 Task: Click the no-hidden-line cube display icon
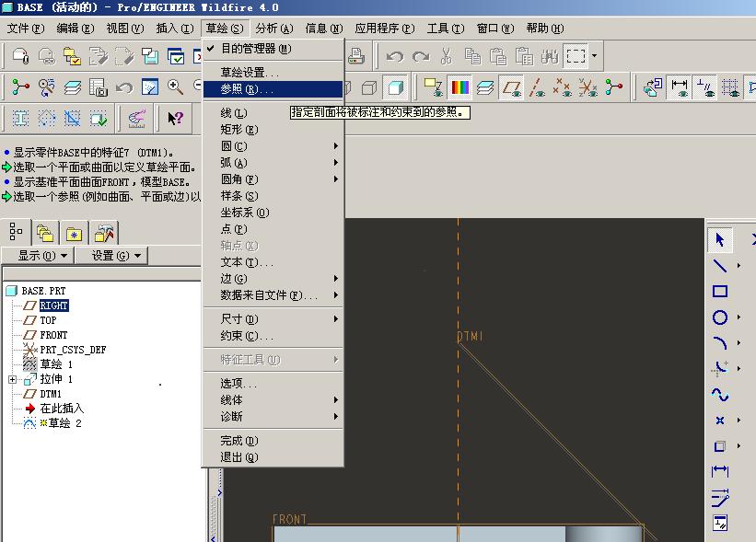[369, 87]
